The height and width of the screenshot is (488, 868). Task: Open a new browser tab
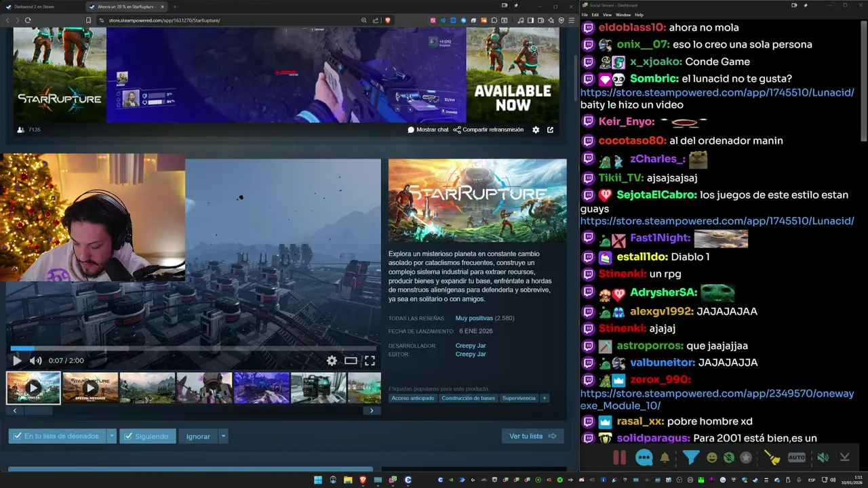pyautogui.click(x=175, y=6)
